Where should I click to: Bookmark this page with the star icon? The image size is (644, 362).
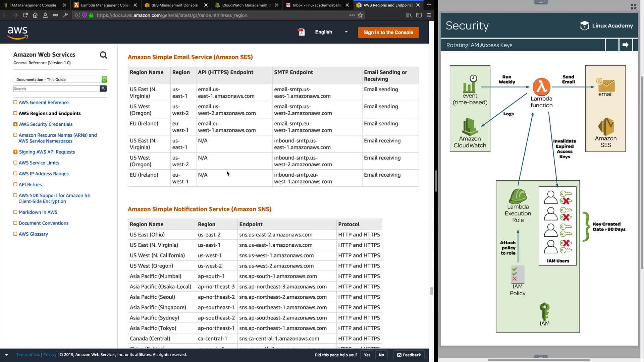[360, 15]
